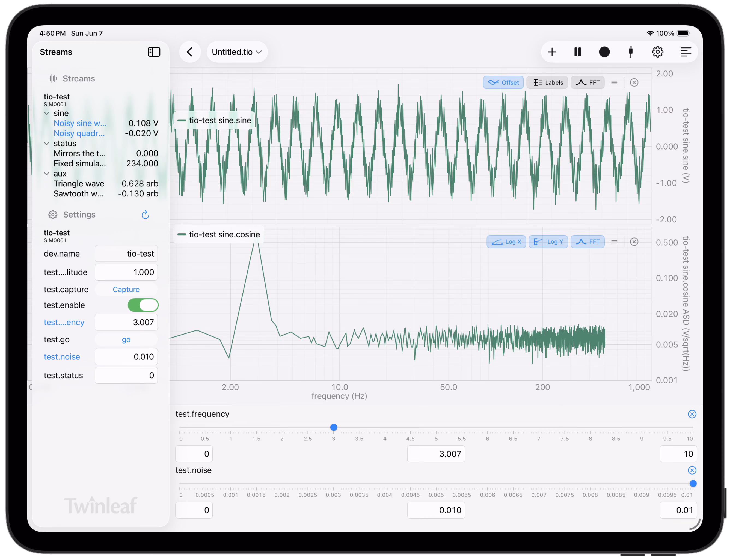Refresh settings with the reload icon

click(145, 214)
